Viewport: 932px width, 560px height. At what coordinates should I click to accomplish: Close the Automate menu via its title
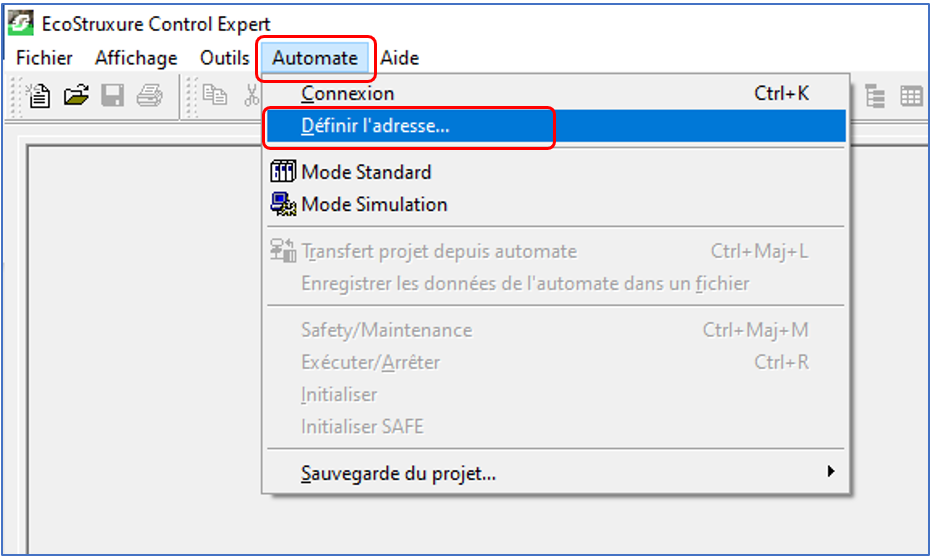(x=315, y=58)
